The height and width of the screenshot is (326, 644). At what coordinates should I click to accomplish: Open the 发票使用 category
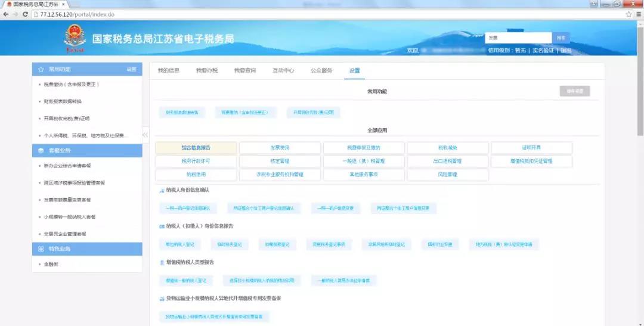280,147
